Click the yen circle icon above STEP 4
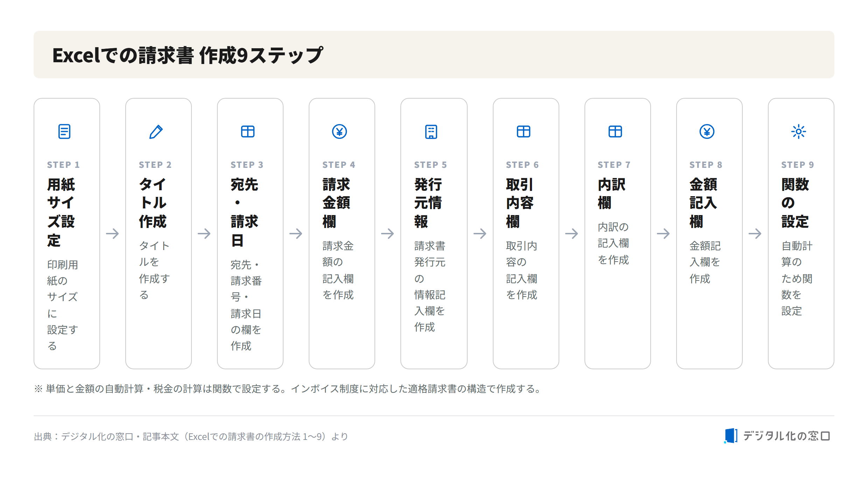This screenshot has height=477, width=868. pyautogui.click(x=339, y=131)
